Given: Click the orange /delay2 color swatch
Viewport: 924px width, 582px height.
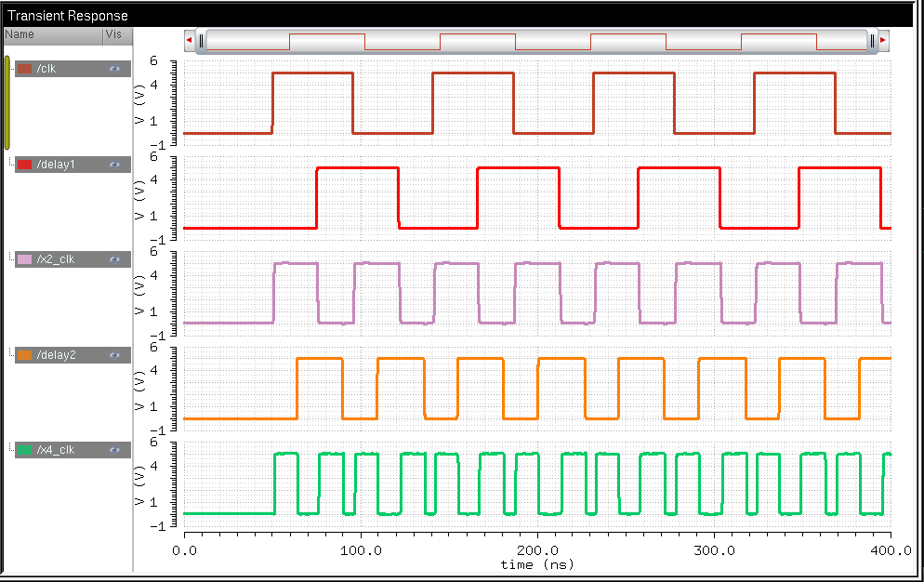Looking at the screenshot, I should pos(25,355).
